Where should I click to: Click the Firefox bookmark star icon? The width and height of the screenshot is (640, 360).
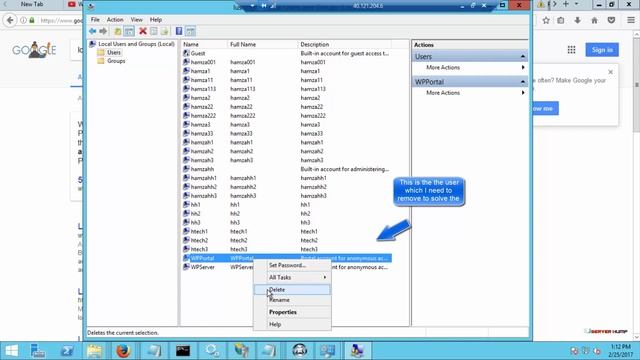coord(546,20)
